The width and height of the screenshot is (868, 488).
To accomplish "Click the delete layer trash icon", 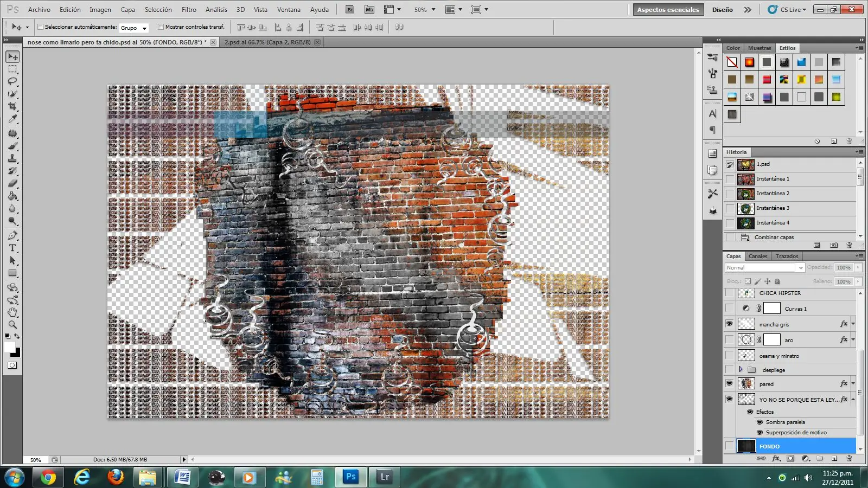I will tap(850, 458).
